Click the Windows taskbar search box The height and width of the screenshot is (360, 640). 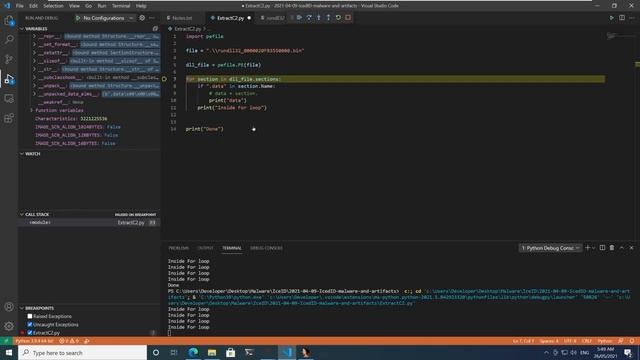[x=82, y=353]
